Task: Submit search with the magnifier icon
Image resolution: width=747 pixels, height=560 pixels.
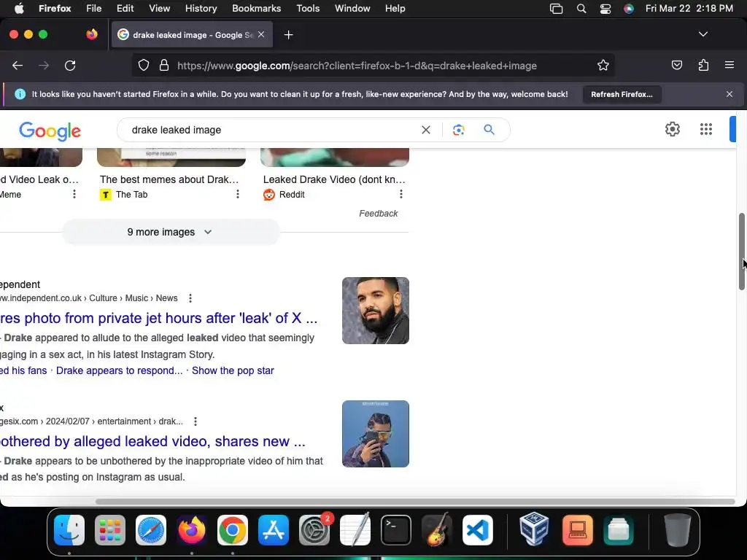Action: click(489, 130)
